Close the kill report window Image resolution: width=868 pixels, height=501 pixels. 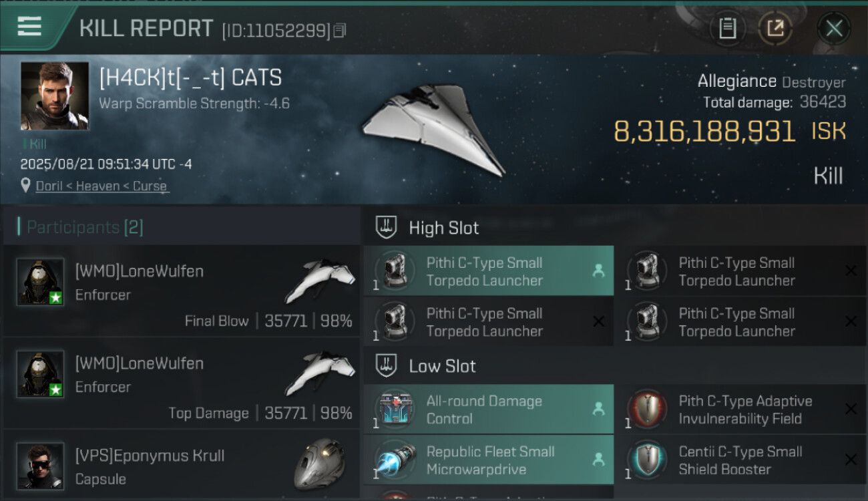[834, 29]
